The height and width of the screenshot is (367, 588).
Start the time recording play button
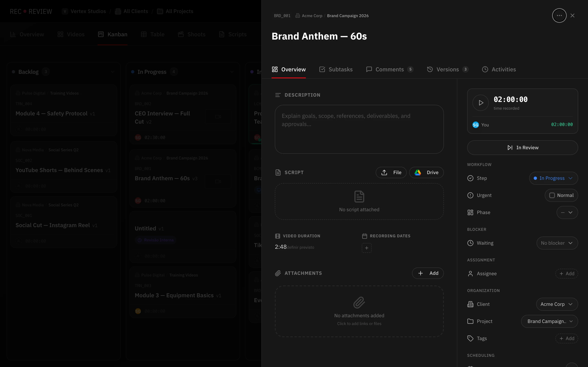[480, 103]
